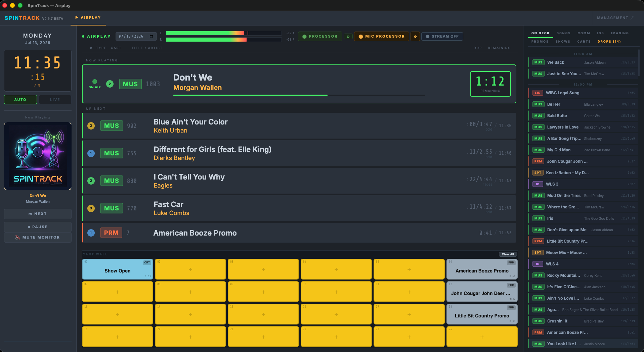
Task: Fire the John Cougar John Deer cart
Action: pos(482,292)
